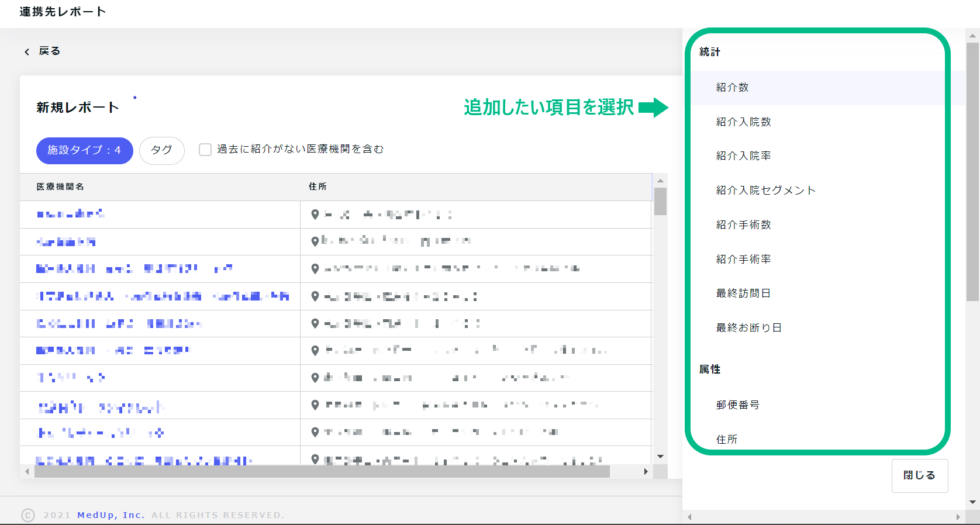Click the table vertical scrollbar thumb

(x=660, y=202)
